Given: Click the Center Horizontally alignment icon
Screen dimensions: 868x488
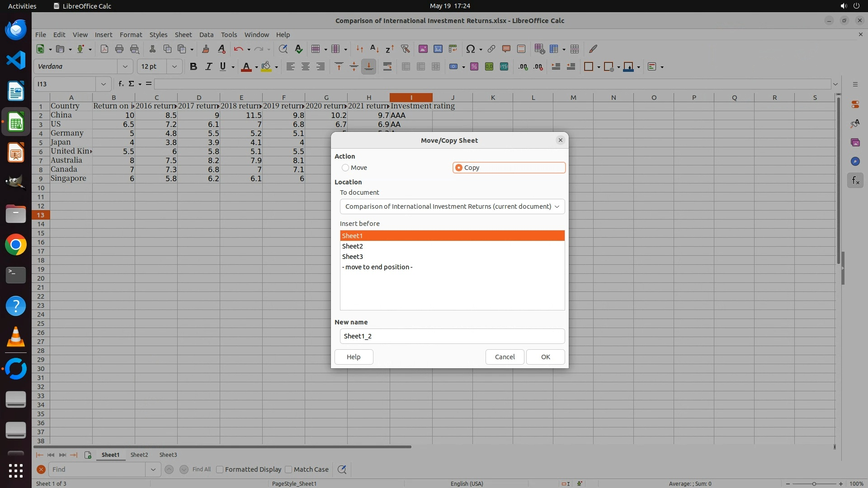Looking at the screenshot, I should (x=306, y=67).
